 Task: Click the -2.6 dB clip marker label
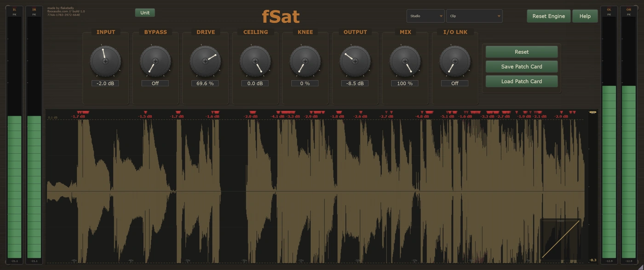(x=360, y=117)
